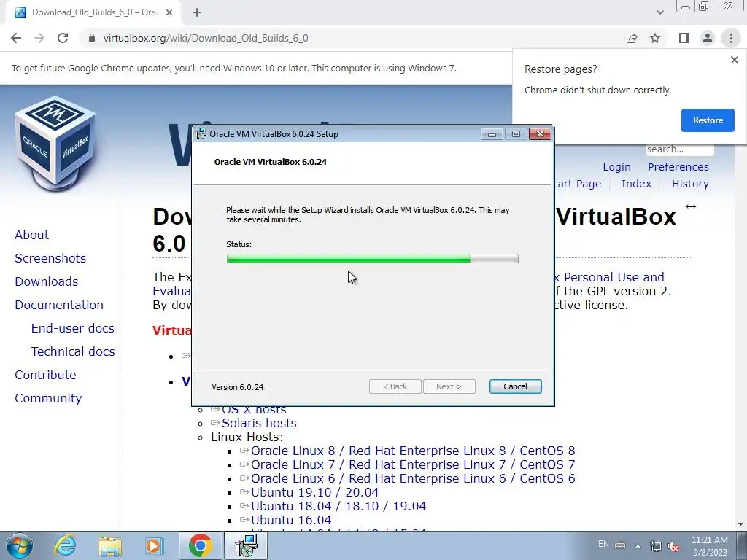Open File Explorer from taskbar
Viewport: 747px width, 560px height.
point(110,545)
